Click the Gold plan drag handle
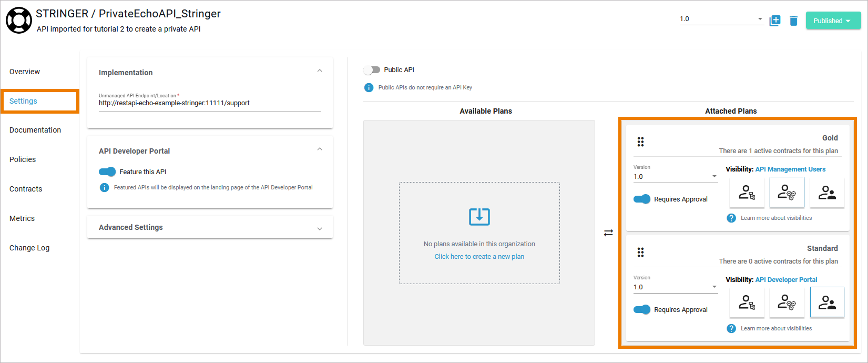 pos(640,142)
